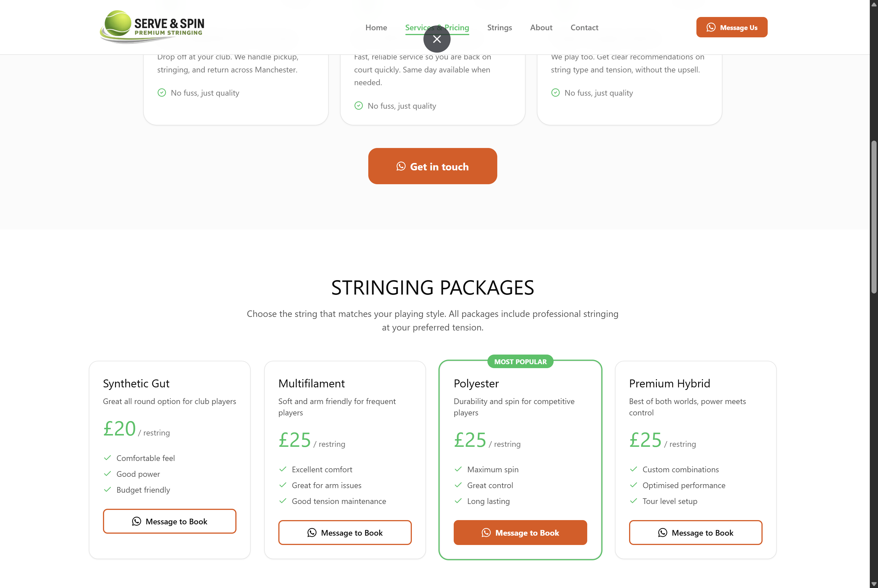Click WhatsApp icon in Message Us button
This screenshot has height=588, width=878.
[711, 27]
